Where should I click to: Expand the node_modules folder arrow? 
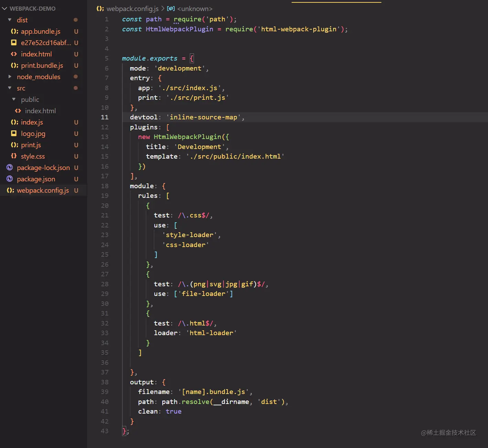coord(10,77)
